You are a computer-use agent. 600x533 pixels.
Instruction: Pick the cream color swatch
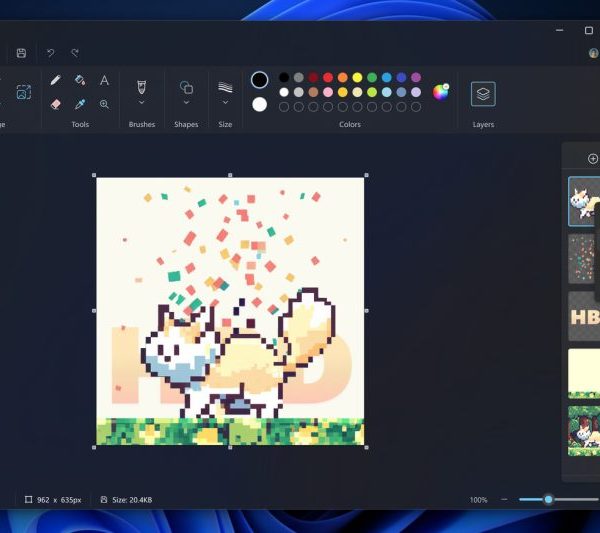pyautogui.click(x=357, y=92)
